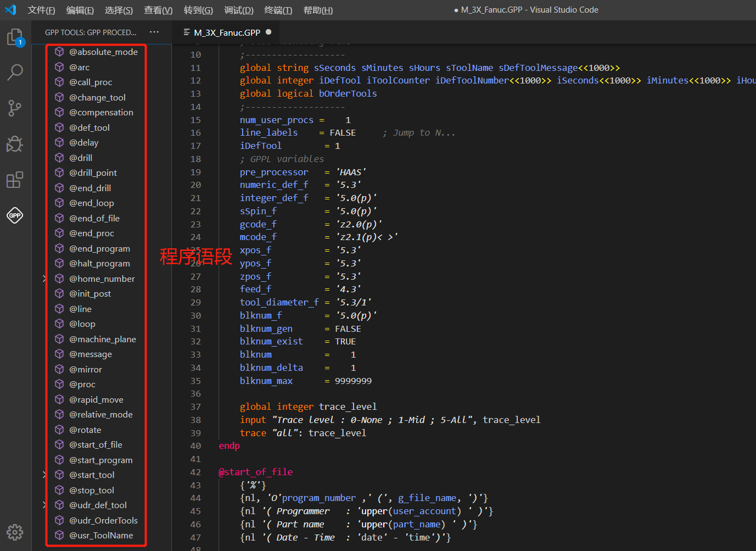Open the GPP Tools view icon
The height and width of the screenshot is (551, 756).
click(x=15, y=215)
